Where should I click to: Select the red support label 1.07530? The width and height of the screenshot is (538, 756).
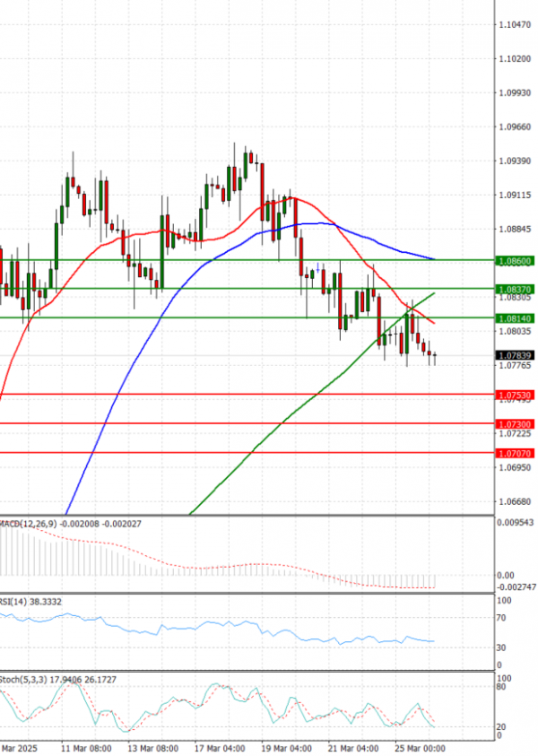click(x=515, y=395)
